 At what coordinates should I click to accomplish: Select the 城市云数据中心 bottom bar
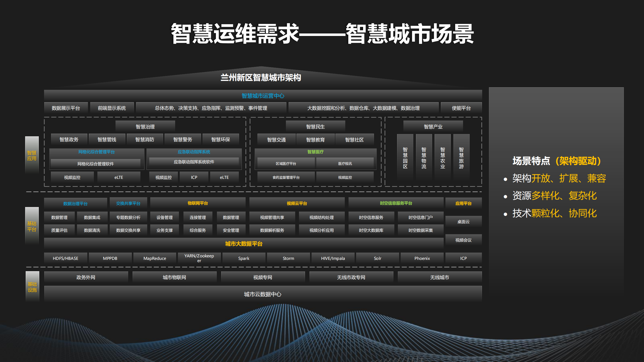262,294
